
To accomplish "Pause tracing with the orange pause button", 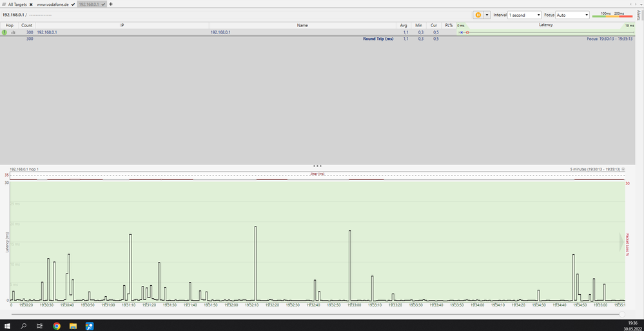I will coord(478,15).
